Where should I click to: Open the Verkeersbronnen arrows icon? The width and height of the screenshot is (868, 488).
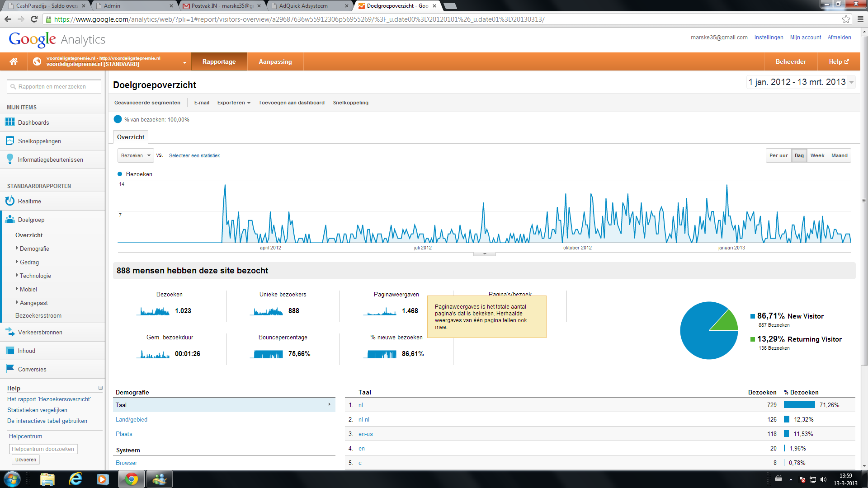(x=9, y=332)
